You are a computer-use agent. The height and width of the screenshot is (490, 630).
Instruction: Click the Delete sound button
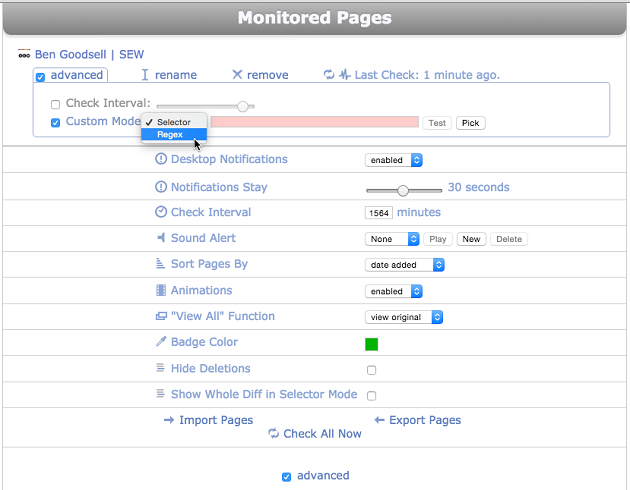click(509, 239)
